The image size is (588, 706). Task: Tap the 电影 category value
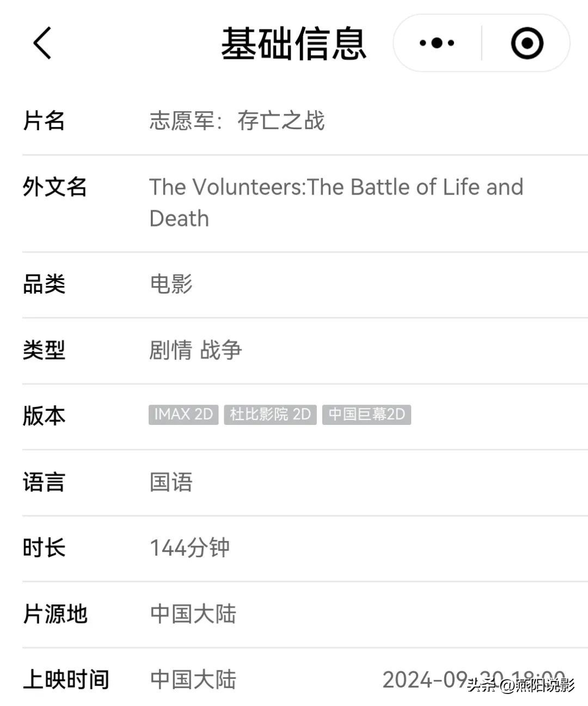(171, 284)
